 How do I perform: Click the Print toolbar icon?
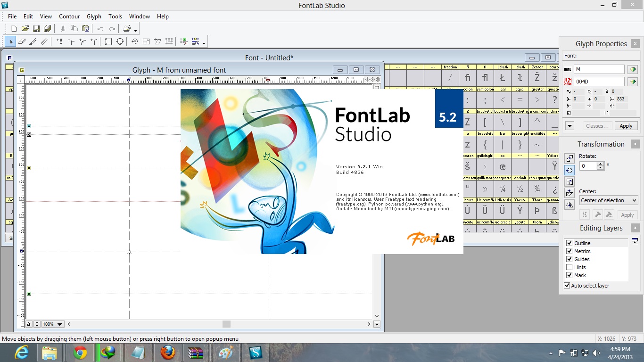pos(127,29)
